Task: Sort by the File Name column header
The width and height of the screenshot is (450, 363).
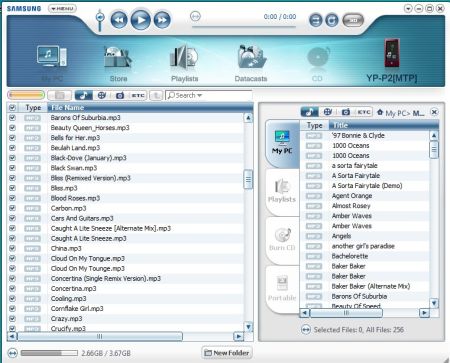Action: [150, 108]
